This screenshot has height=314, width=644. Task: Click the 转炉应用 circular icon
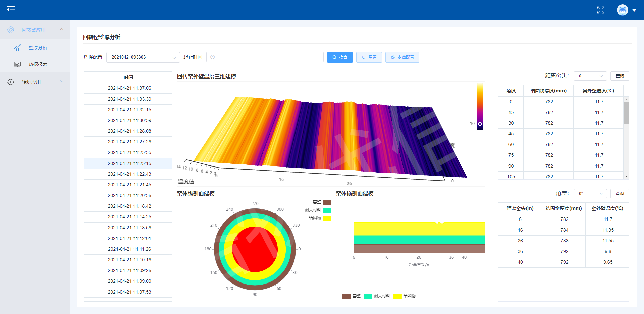(11, 82)
